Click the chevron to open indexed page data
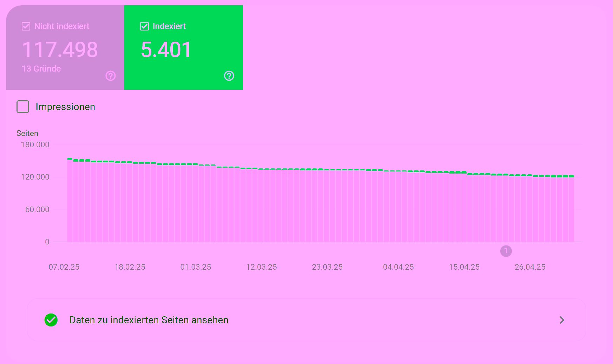 562,320
